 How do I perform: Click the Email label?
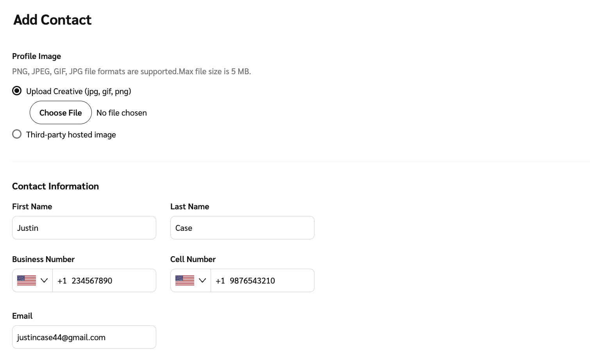pos(22,316)
